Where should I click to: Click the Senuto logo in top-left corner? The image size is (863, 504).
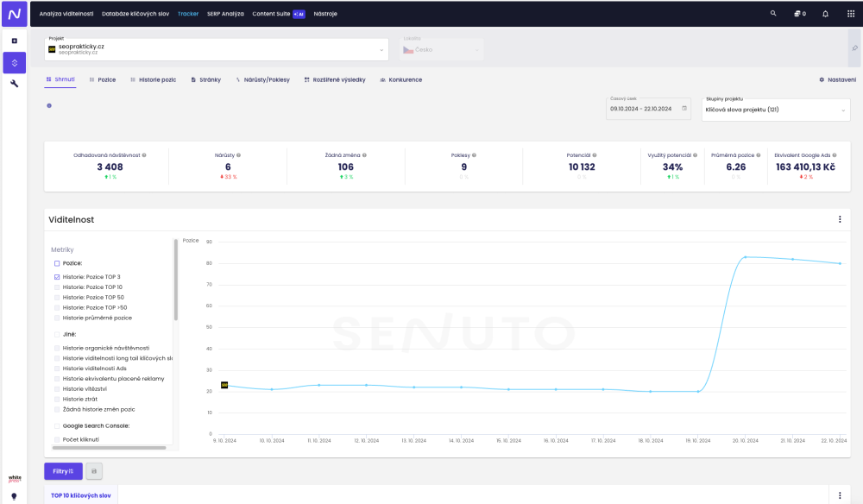[x=15, y=14]
